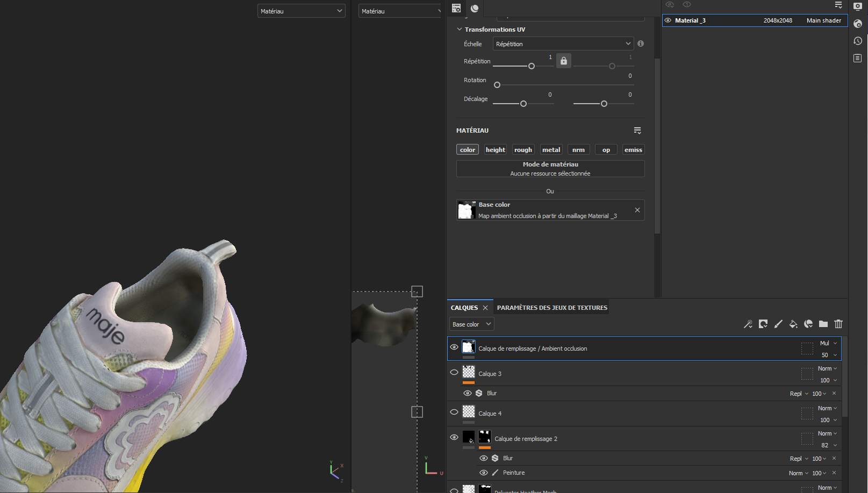Open the History panel clock icon
The width and height of the screenshot is (868, 493).
click(x=858, y=41)
